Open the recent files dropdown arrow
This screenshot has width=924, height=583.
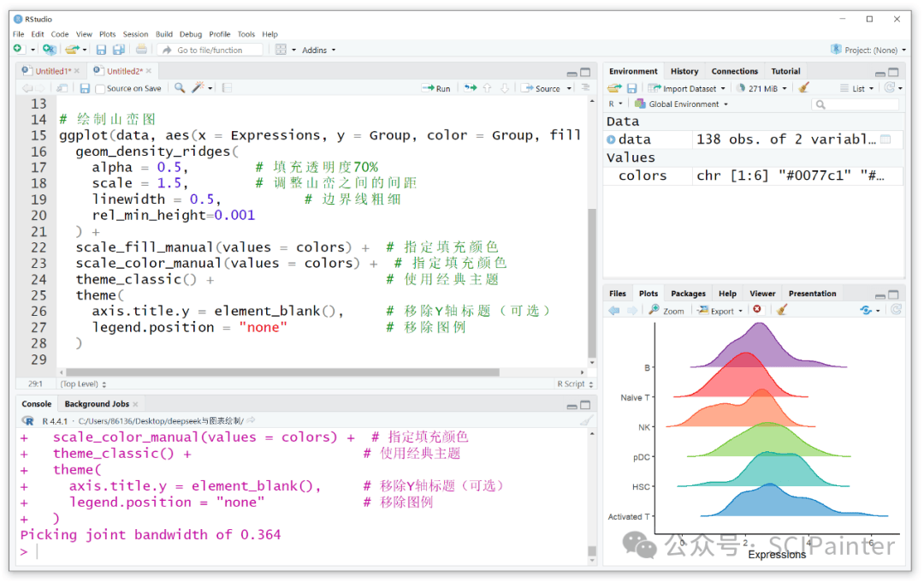85,51
